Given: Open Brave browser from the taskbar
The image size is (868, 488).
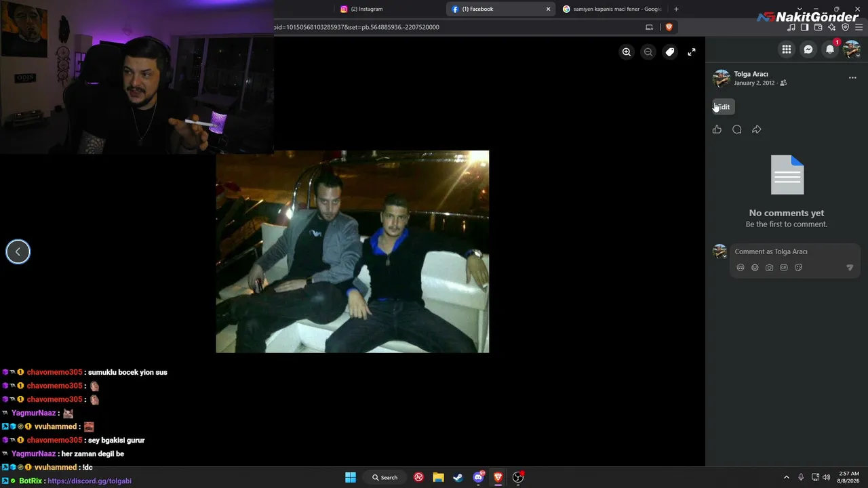Looking at the screenshot, I should point(498,477).
